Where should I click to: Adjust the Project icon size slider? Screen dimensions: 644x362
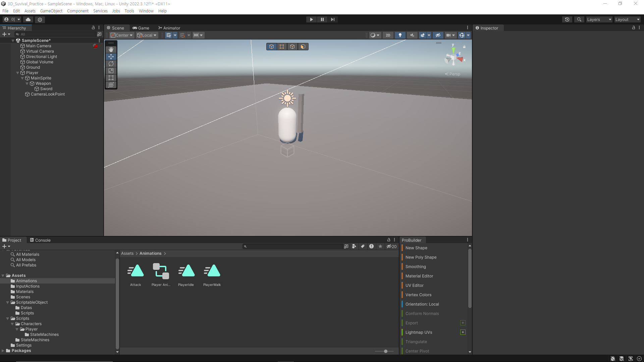tap(386, 351)
